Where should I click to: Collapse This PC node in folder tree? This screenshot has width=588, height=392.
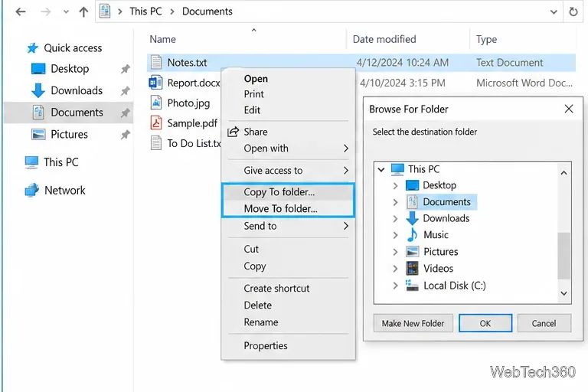(381, 169)
